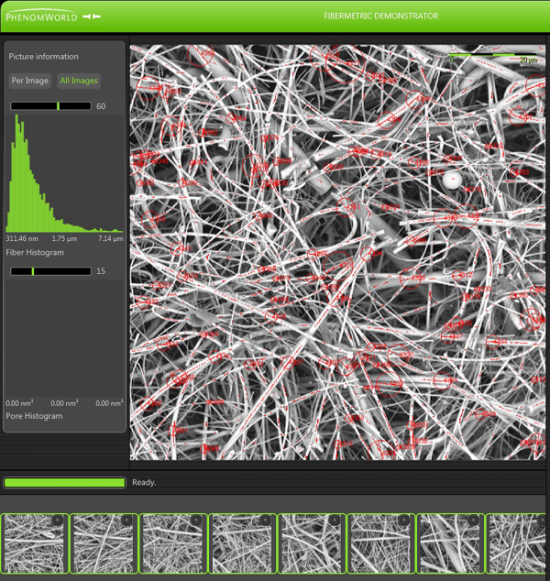Click the green scale bar on the SEM image

click(x=493, y=55)
